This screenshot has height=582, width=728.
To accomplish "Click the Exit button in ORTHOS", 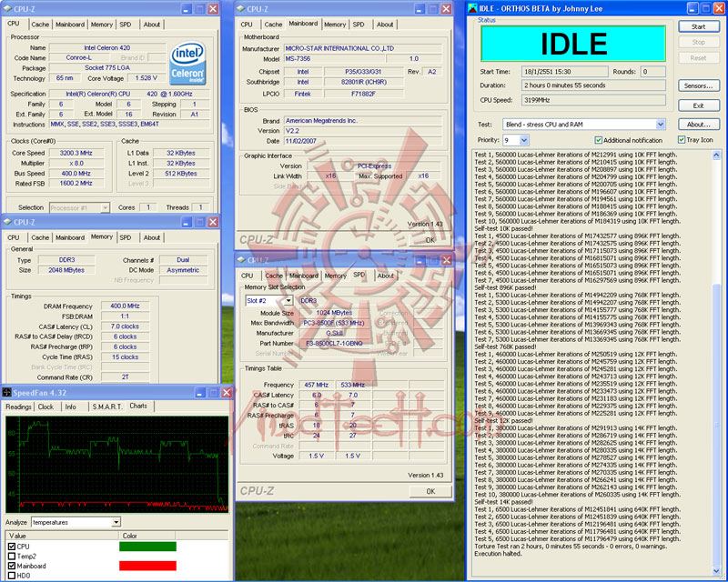I will (x=698, y=105).
